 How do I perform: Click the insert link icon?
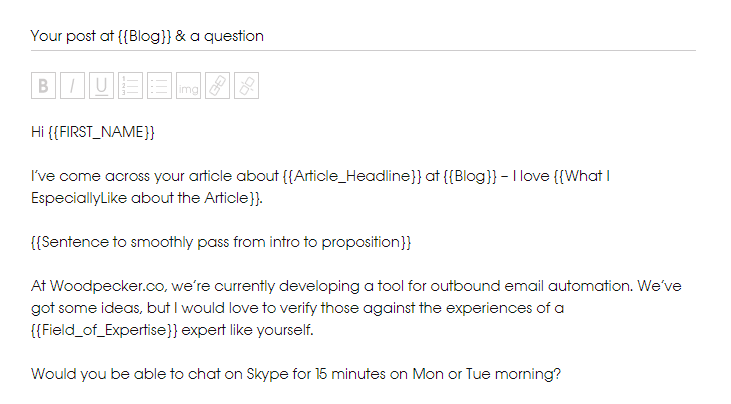217,87
